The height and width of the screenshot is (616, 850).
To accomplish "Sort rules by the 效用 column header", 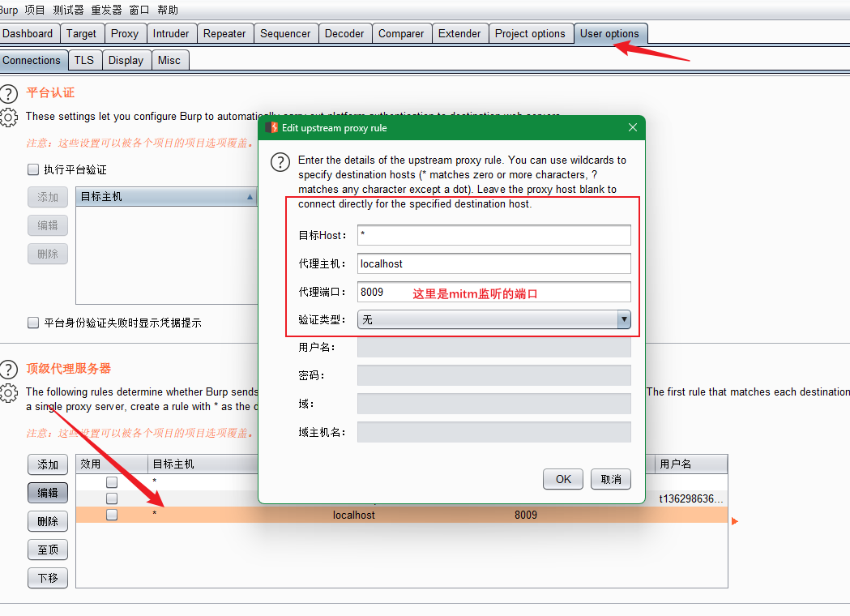I will [x=112, y=464].
